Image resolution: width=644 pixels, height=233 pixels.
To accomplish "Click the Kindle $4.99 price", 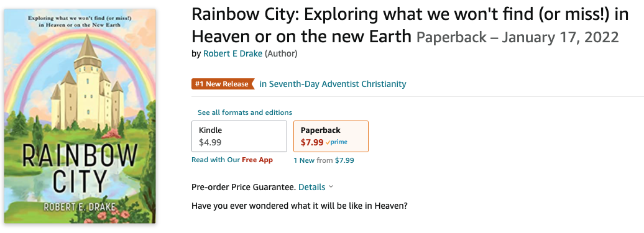I will (210, 143).
